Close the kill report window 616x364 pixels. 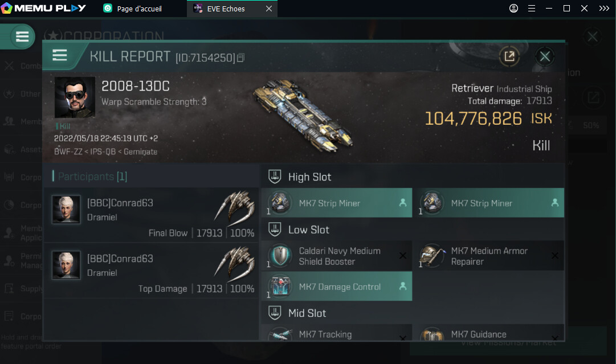(545, 56)
